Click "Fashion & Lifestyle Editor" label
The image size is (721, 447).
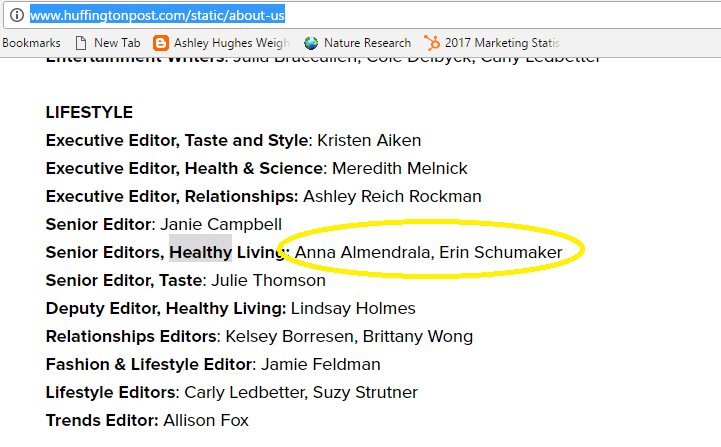149,365
